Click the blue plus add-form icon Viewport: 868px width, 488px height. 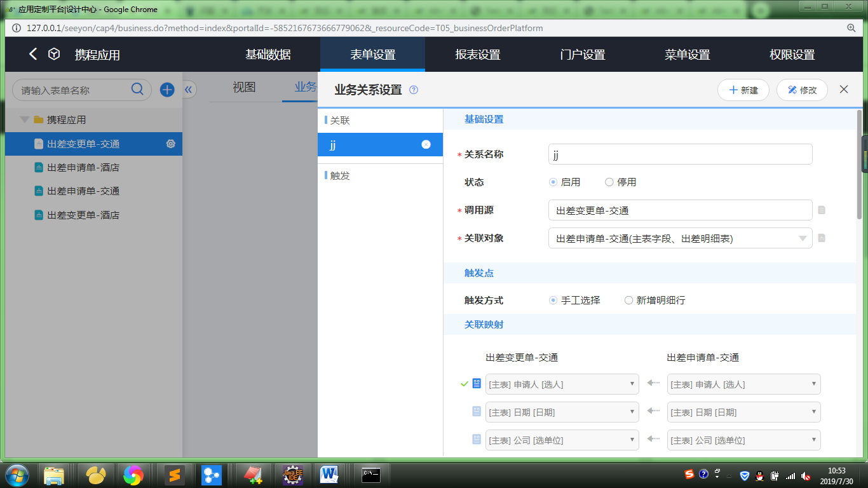(167, 90)
